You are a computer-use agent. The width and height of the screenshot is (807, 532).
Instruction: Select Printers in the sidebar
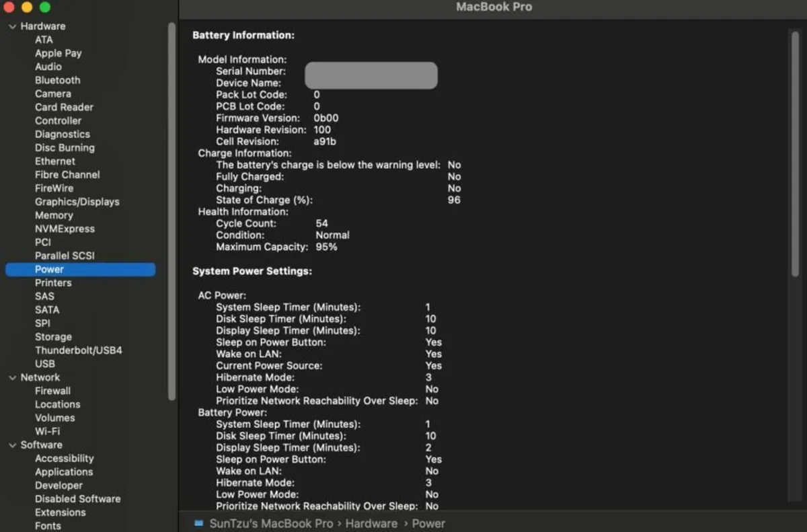pos(53,282)
